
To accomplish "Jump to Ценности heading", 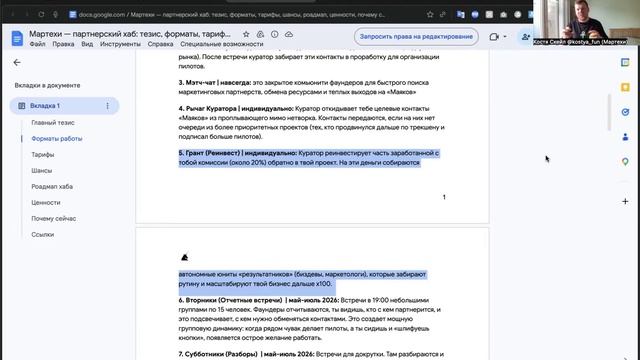I will point(46,202).
